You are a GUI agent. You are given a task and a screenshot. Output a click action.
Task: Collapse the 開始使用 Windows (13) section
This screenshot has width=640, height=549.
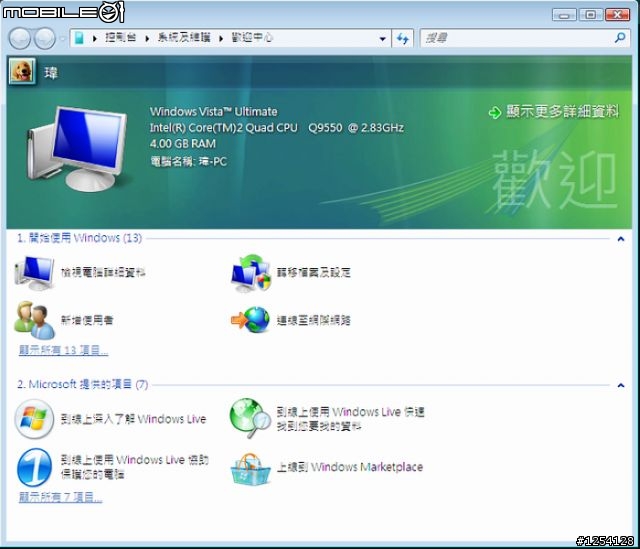click(621, 239)
